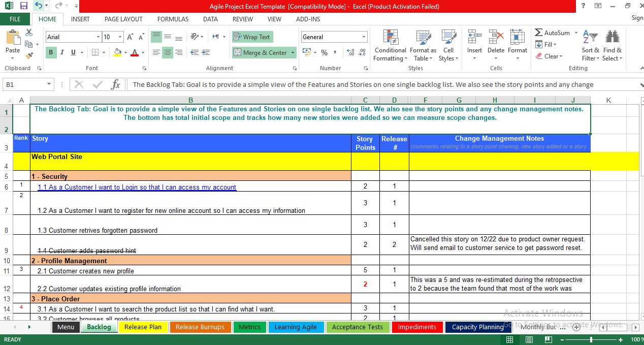This screenshot has height=345, width=644.
Task: Click the Top Align icon
Action: click(156, 37)
